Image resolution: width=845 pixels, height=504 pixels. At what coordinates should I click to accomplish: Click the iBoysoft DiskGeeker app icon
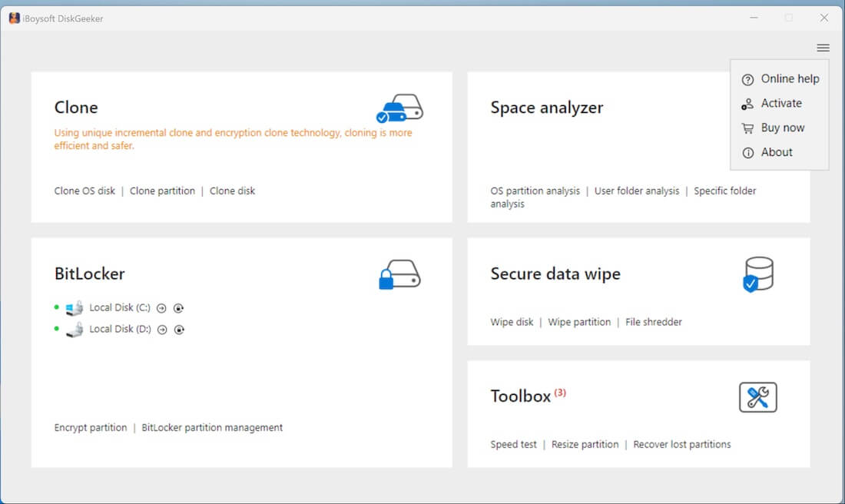14,18
